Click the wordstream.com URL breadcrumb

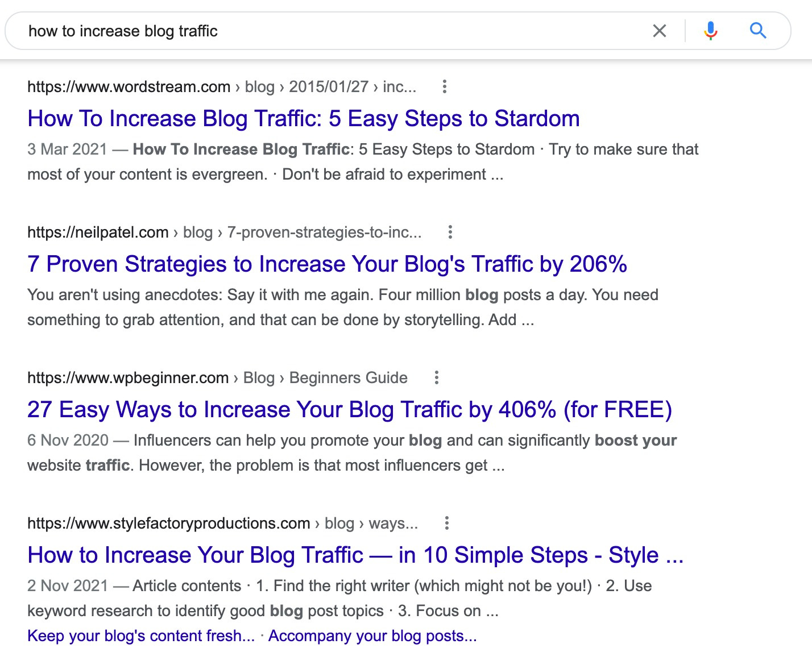(x=129, y=86)
